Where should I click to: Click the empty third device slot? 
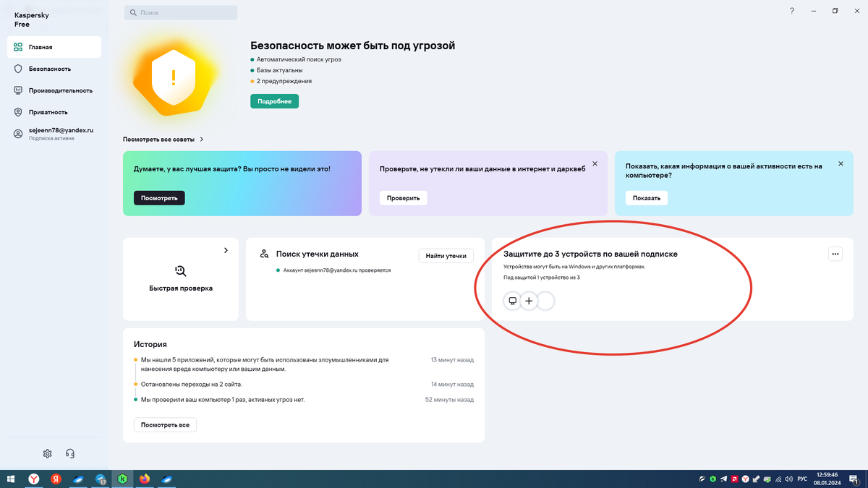pyautogui.click(x=546, y=301)
